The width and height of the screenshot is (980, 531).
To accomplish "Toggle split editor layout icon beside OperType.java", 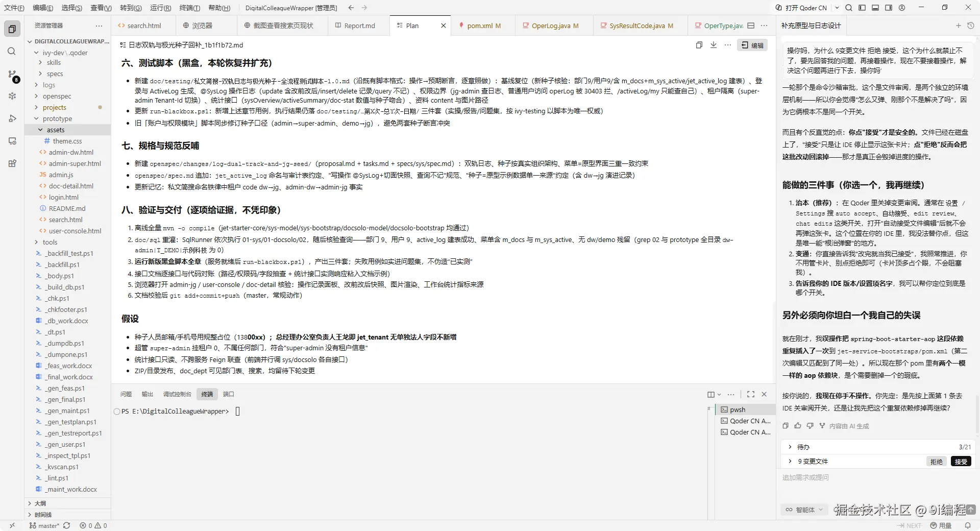I will 751,26.
